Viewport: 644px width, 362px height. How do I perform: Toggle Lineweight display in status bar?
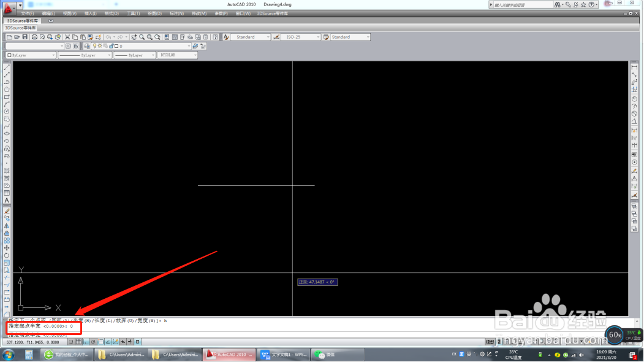(130, 341)
